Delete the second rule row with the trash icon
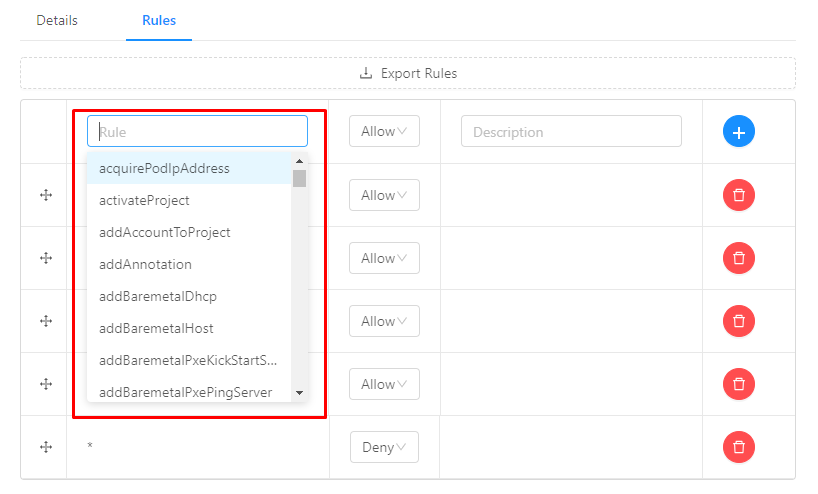 [x=739, y=258]
